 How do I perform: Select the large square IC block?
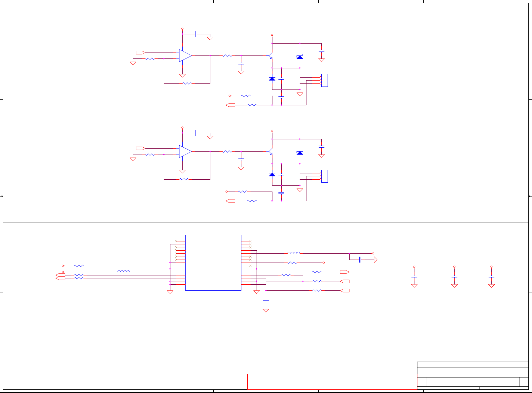(x=213, y=263)
